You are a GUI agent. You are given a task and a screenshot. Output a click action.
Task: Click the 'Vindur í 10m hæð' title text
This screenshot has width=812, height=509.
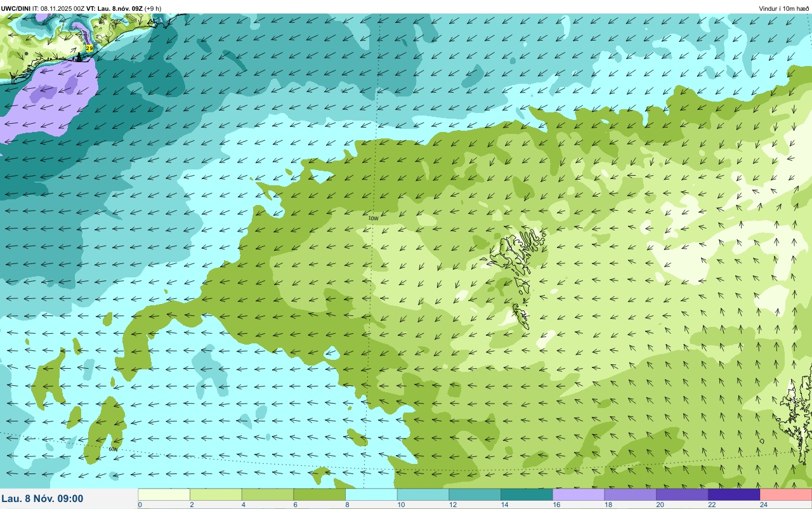(784, 8)
